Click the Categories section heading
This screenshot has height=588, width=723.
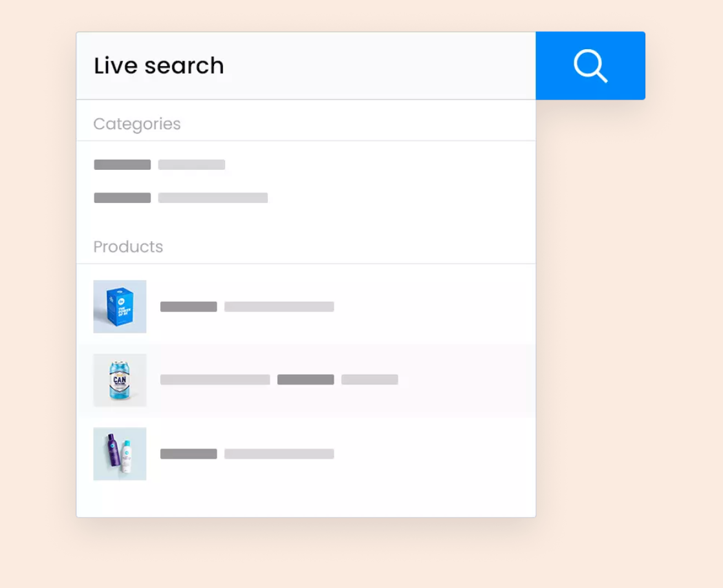coord(137,124)
